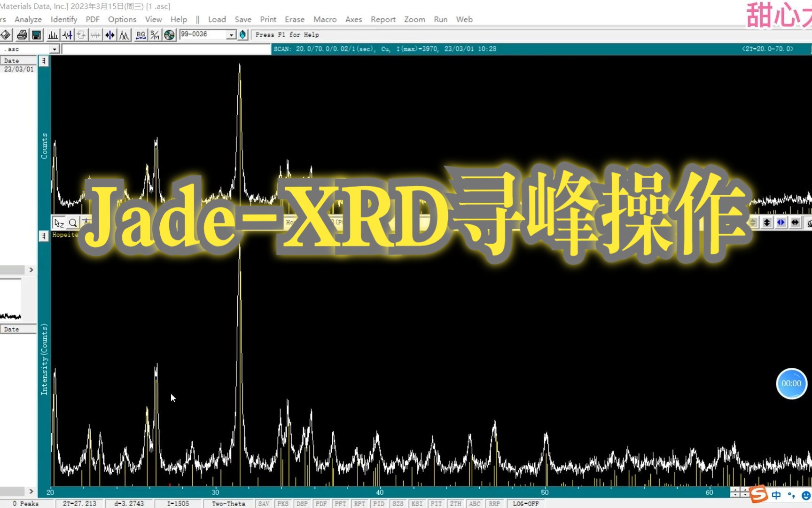This screenshot has width=812, height=508.
Task: Open the .asc file type dropdown
Action: pos(55,49)
